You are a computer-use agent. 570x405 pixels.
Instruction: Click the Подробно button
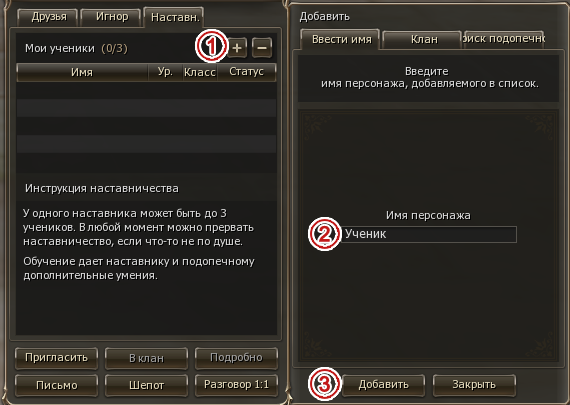(236, 358)
